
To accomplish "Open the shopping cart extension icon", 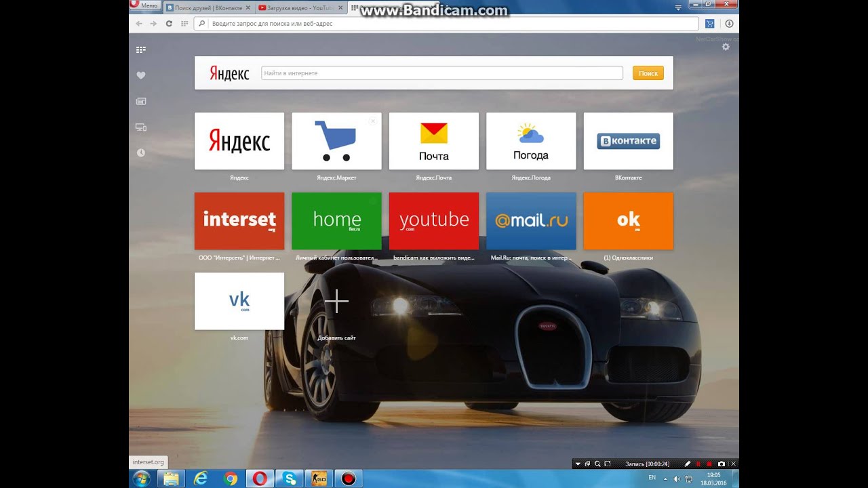I will point(710,23).
